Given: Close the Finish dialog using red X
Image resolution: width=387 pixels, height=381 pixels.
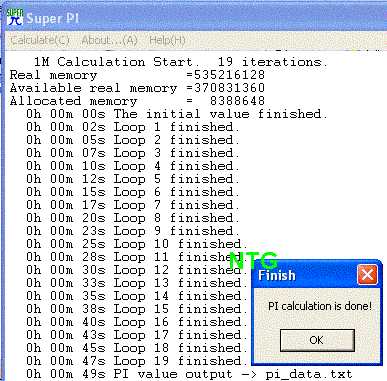Looking at the screenshot, I should click(x=367, y=275).
